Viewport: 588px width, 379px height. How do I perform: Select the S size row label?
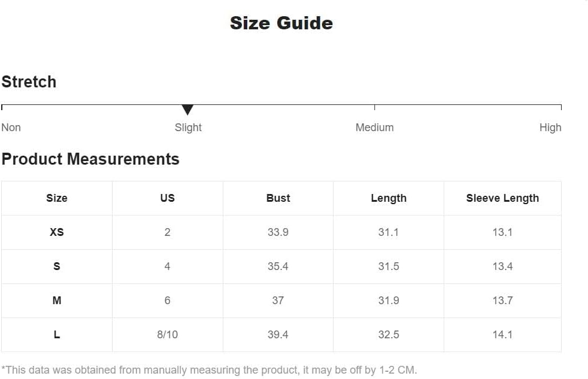(x=57, y=266)
